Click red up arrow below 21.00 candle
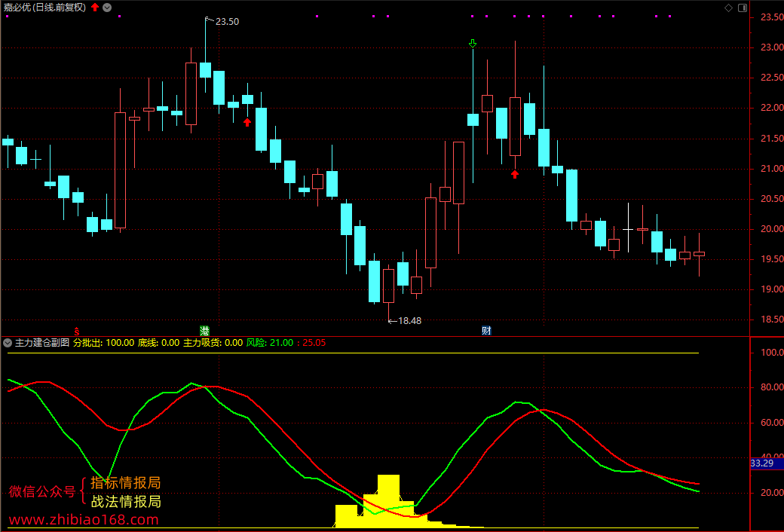This screenshot has width=784, height=532. (515, 174)
